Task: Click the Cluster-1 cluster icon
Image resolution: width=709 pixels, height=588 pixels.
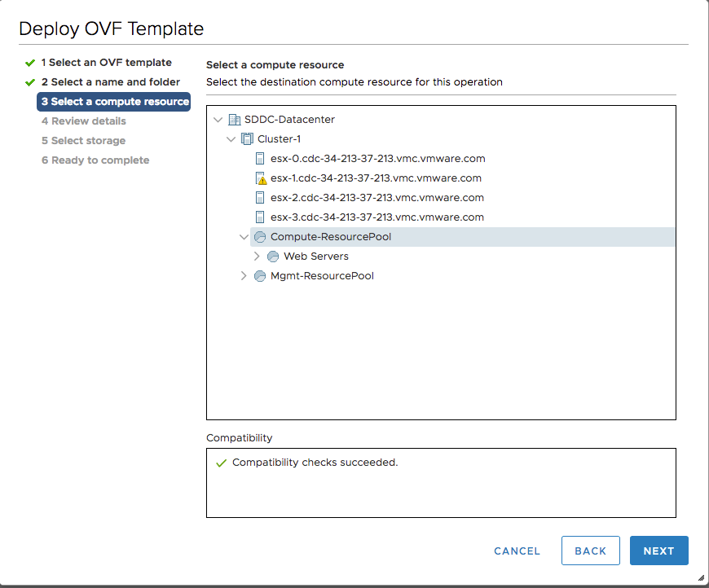Action: coord(248,139)
